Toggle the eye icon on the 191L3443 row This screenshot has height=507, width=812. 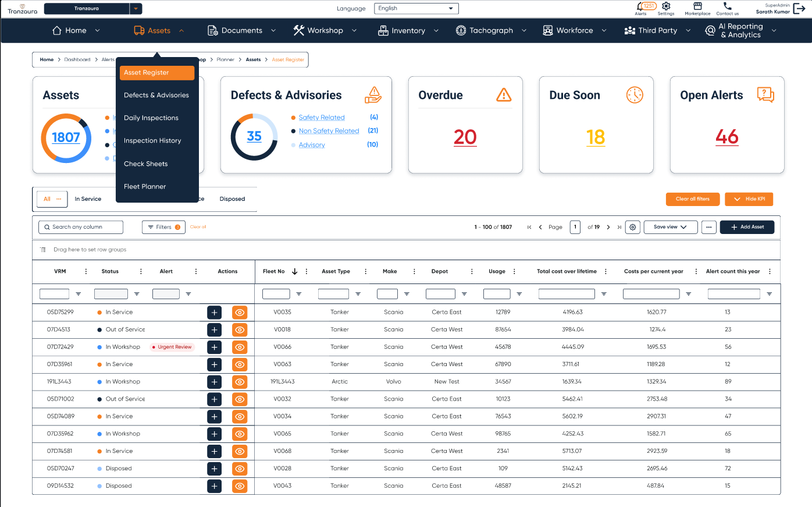[240, 382]
